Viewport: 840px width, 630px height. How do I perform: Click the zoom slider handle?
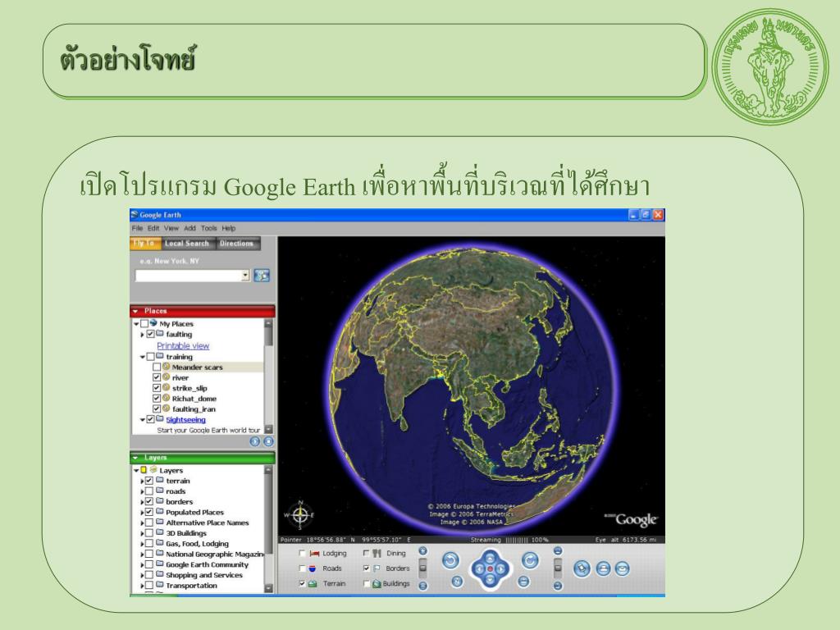[x=422, y=568]
